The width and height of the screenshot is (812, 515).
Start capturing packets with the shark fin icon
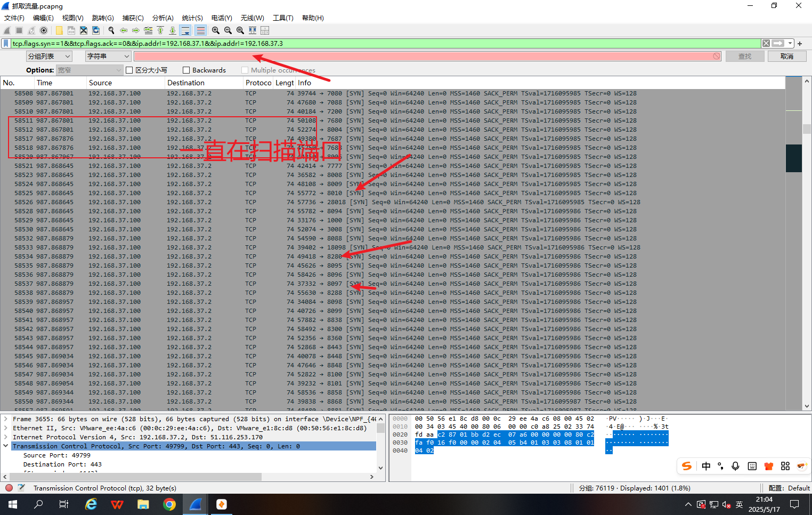(x=7, y=30)
